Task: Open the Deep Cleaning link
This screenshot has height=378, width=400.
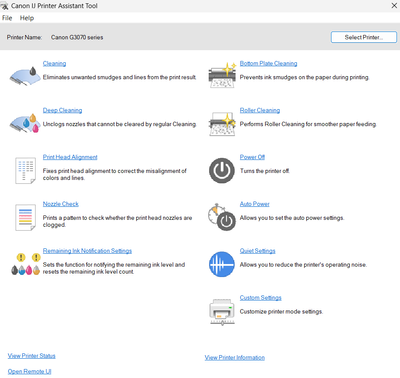Action: coord(62,110)
